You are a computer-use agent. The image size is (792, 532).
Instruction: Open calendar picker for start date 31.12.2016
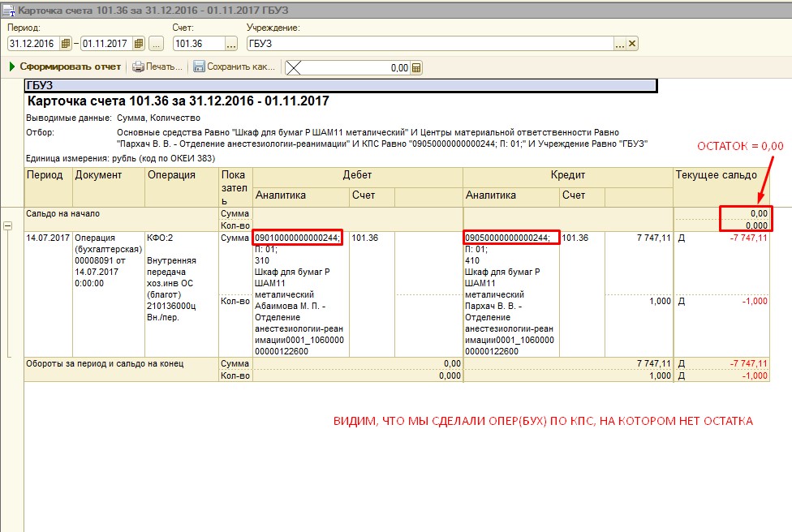[66, 44]
